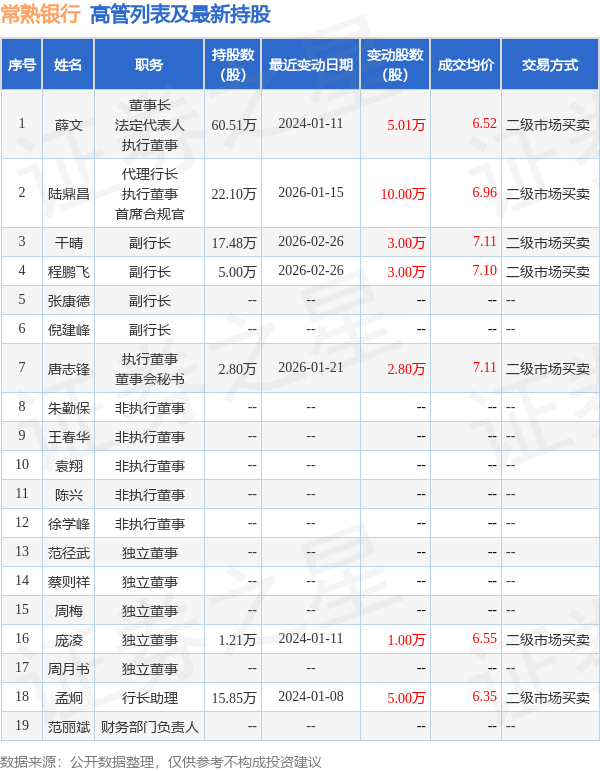Click the 序号 column header
Image resolution: width=600 pixels, height=771 pixels.
tap(22, 64)
